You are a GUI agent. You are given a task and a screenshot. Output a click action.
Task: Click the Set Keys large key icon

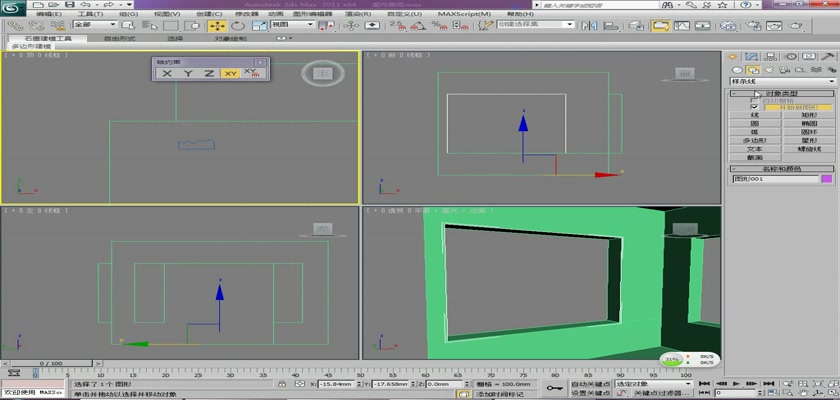click(x=554, y=388)
